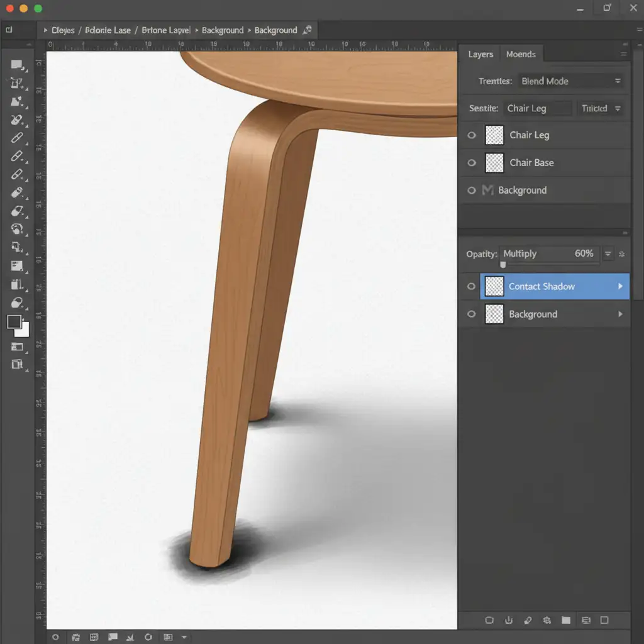Hide the Chair Leg layer
Image resolution: width=644 pixels, height=644 pixels.
(x=472, y=135)
